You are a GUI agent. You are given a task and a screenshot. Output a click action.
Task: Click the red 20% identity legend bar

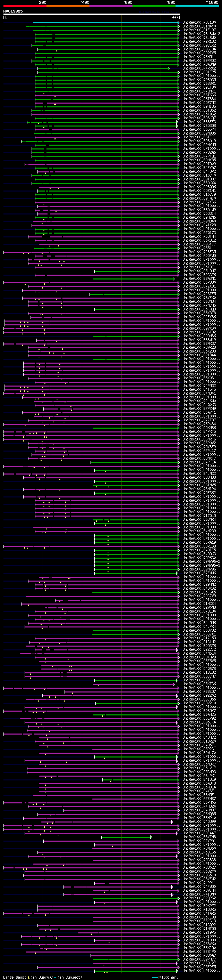(x=25, y=6)
